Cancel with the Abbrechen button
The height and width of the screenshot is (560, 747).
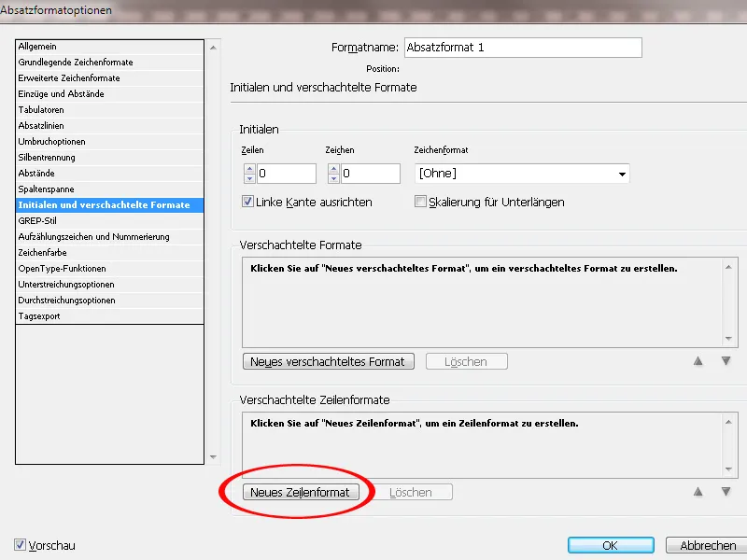(x=707, y=545)
